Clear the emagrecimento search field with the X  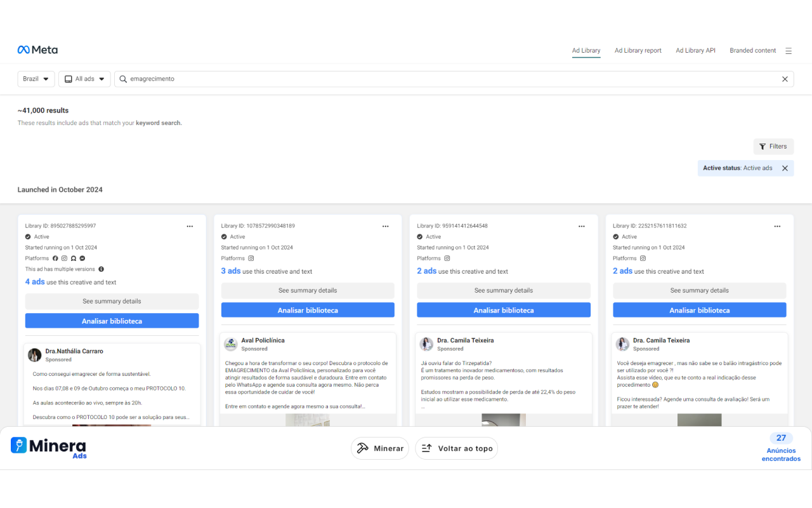(785, 79)
